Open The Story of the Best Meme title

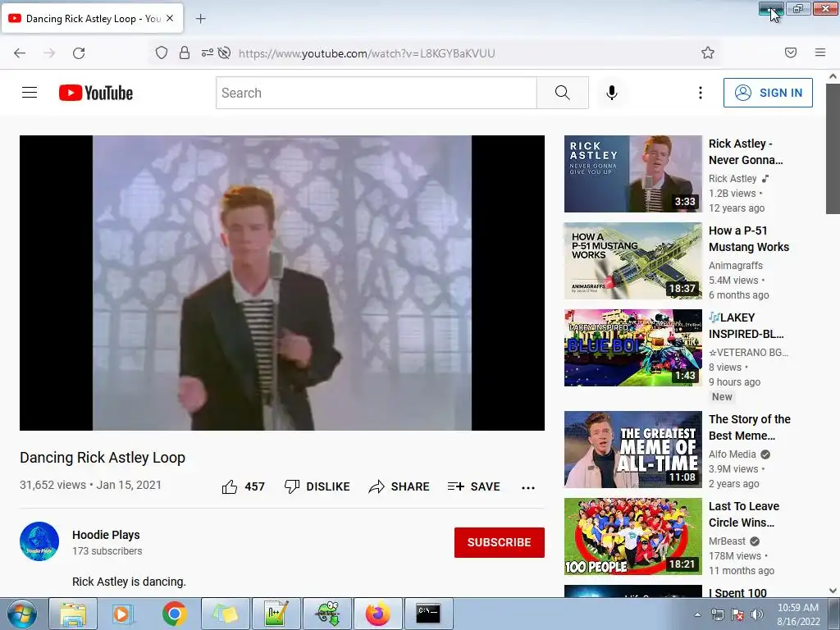pos(750,427)
